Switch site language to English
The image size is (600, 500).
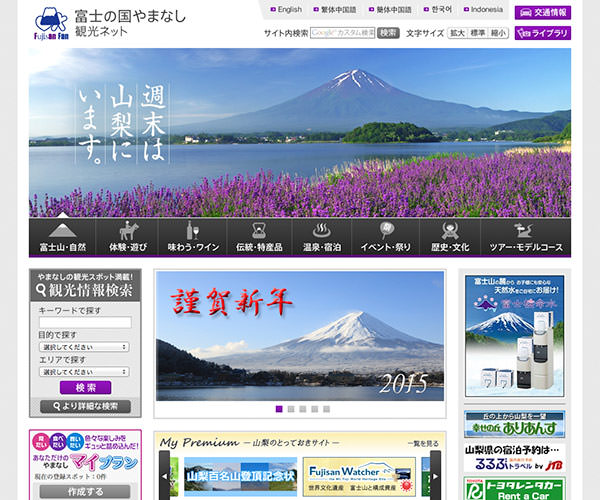285,9
